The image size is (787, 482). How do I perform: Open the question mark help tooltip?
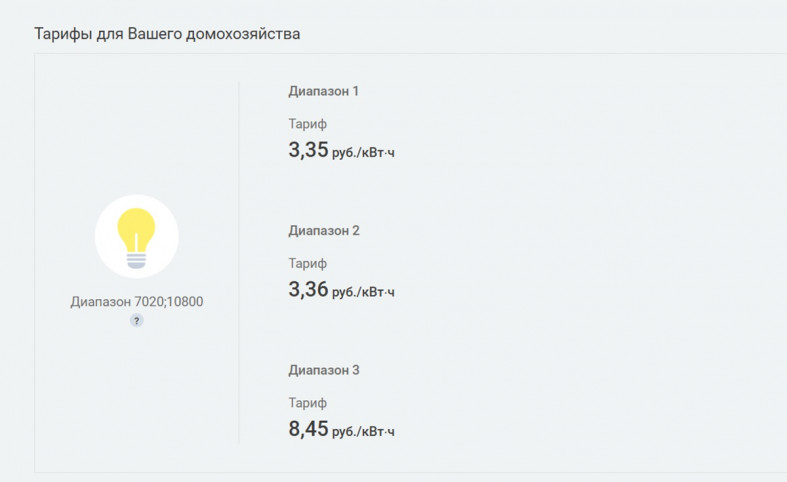pyautogui.click(x=137, y=320)
